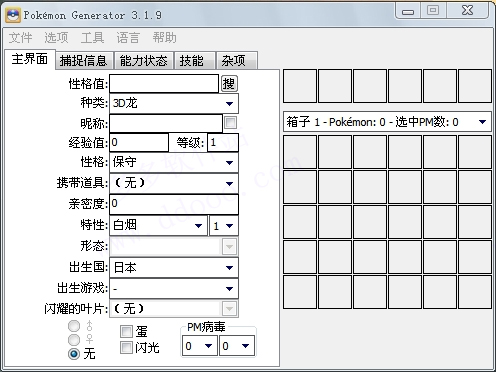Click the 等级 level field
This screenshot has width=496, height=372.
click(x=223, y=143)
